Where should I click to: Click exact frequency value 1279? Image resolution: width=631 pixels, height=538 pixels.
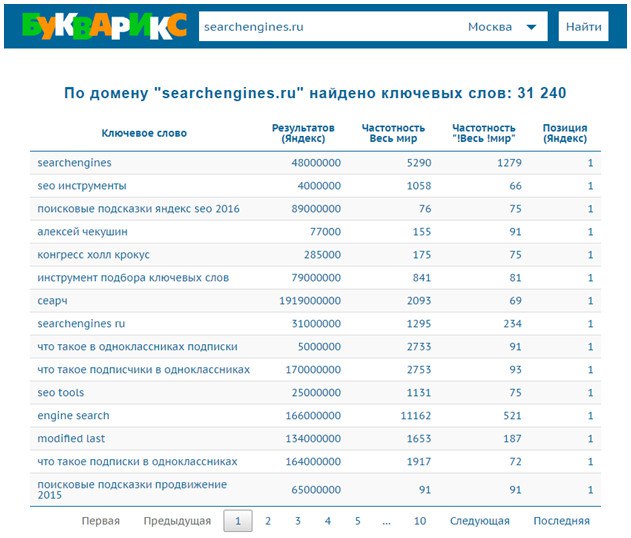tap(509, 163)
